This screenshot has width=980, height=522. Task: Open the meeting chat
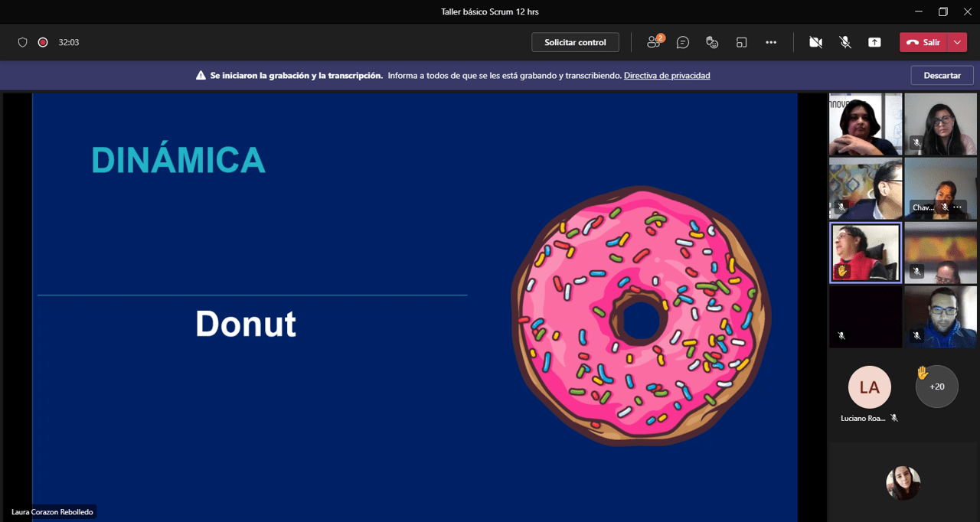click(x=683, y=43)
